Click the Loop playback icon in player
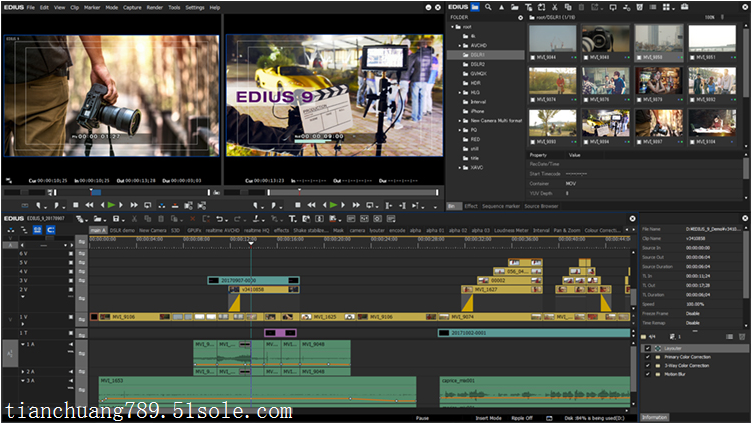The height and width of the screenshot is (423, 752). [148, 205]
